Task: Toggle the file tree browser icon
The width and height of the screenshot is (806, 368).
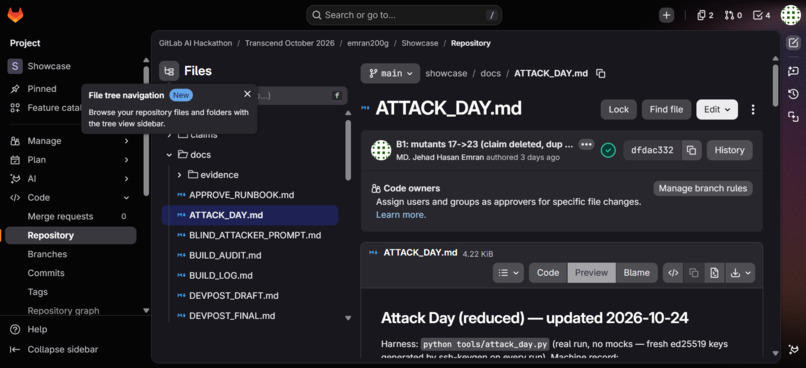Action: [x=169, y=71]
